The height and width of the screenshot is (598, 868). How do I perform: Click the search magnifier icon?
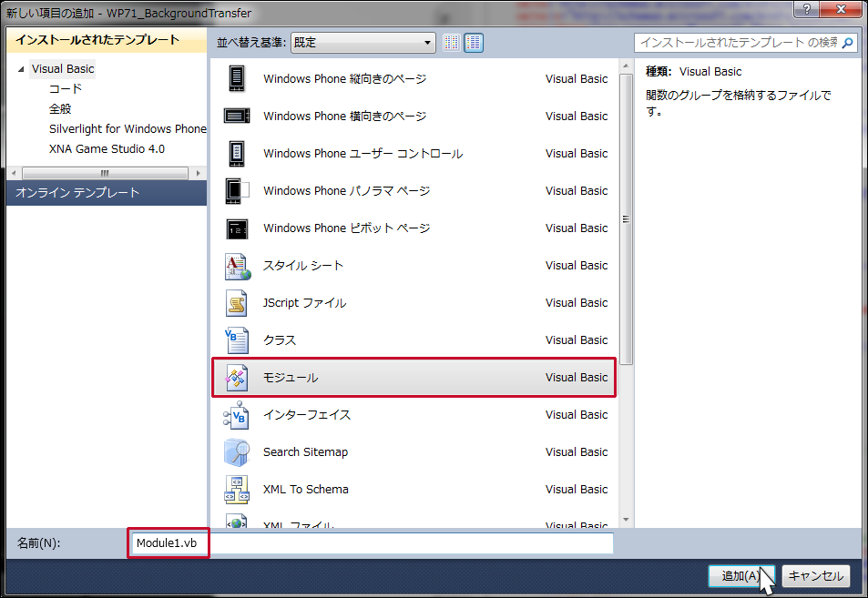point(847,43)
